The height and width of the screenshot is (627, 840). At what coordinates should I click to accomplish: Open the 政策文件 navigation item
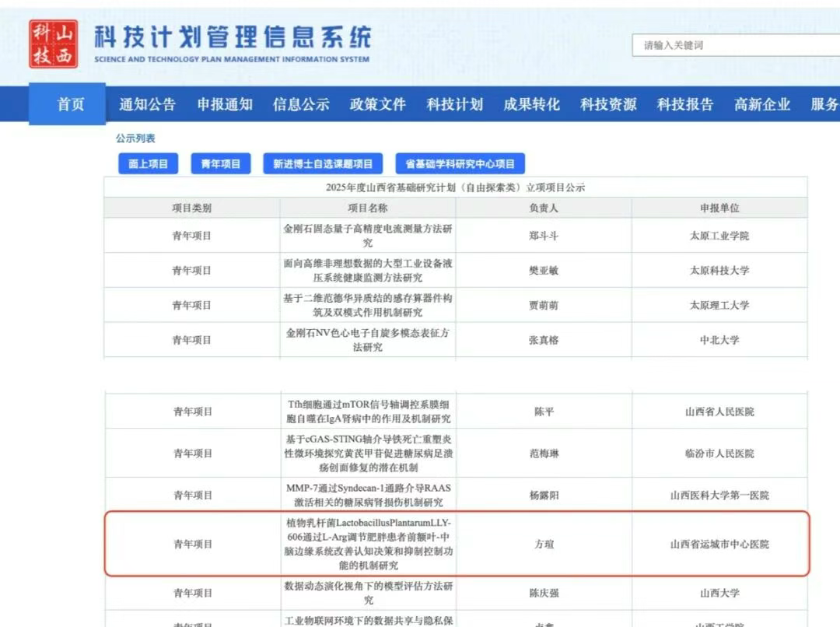tap(378, 104)
